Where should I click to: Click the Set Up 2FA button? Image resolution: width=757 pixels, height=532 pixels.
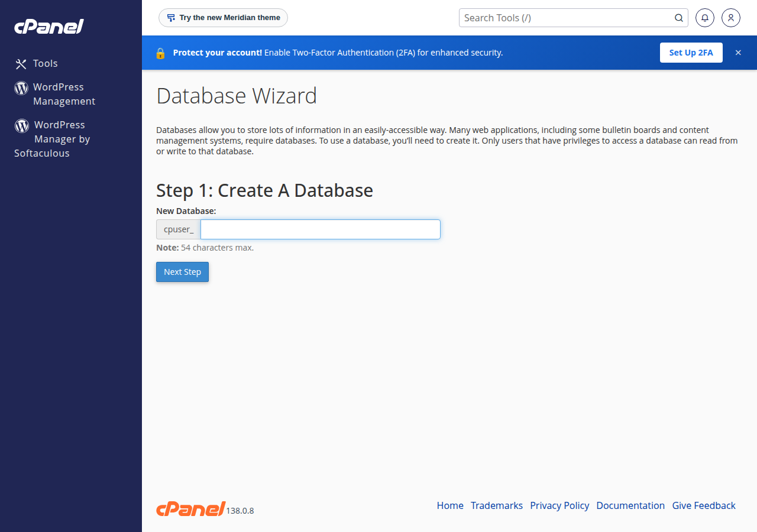tap(691, 53)
